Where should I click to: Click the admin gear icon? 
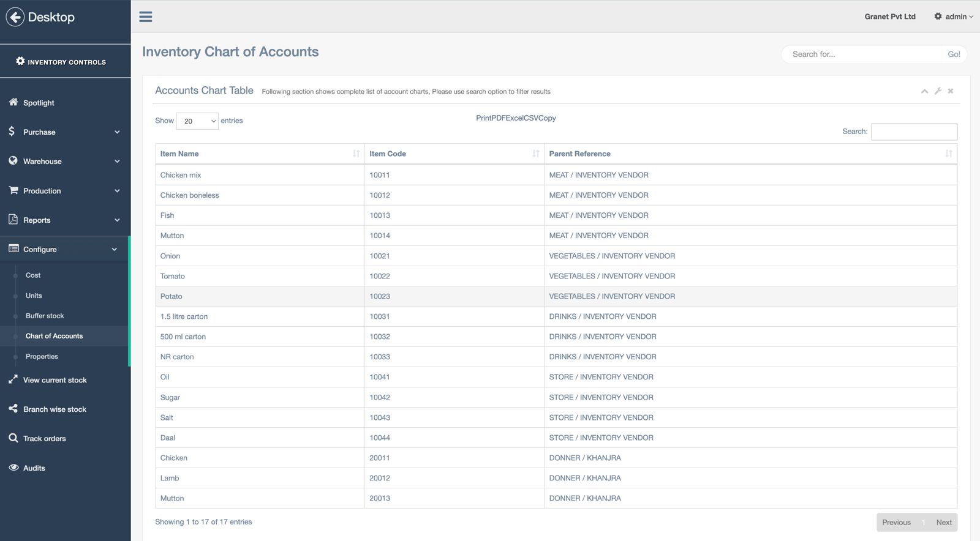[938, 17]
